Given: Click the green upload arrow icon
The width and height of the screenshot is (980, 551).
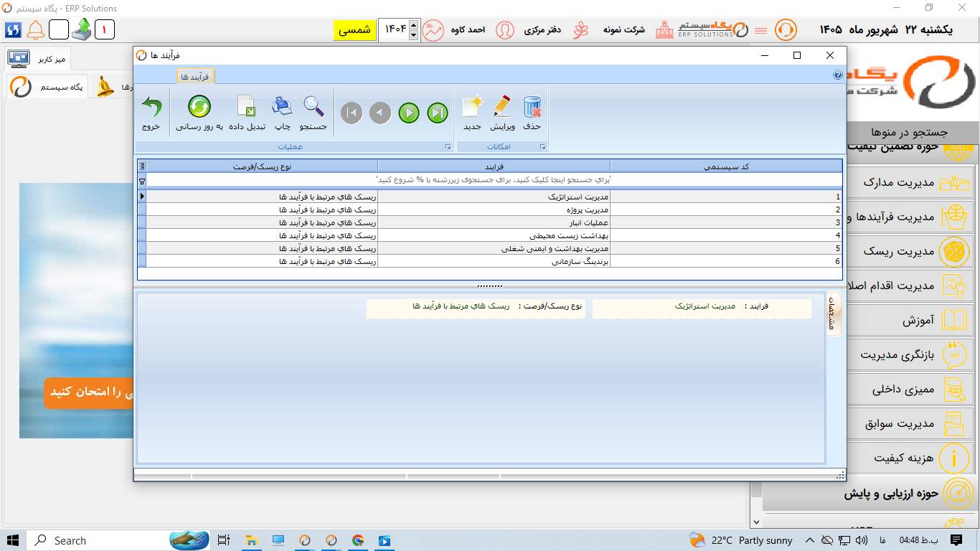Looking at the screenshot, I should point(82,29).
